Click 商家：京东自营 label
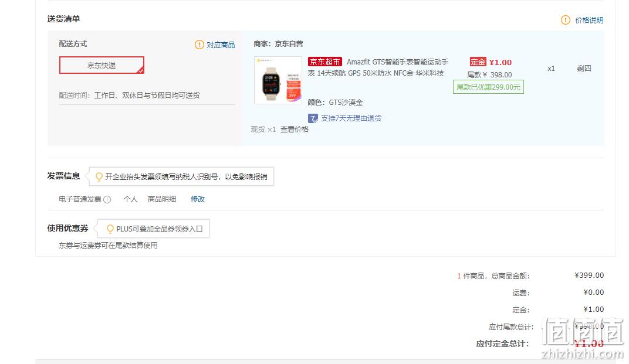Viewport: 629px width, 364px height. tap(278, 44)
